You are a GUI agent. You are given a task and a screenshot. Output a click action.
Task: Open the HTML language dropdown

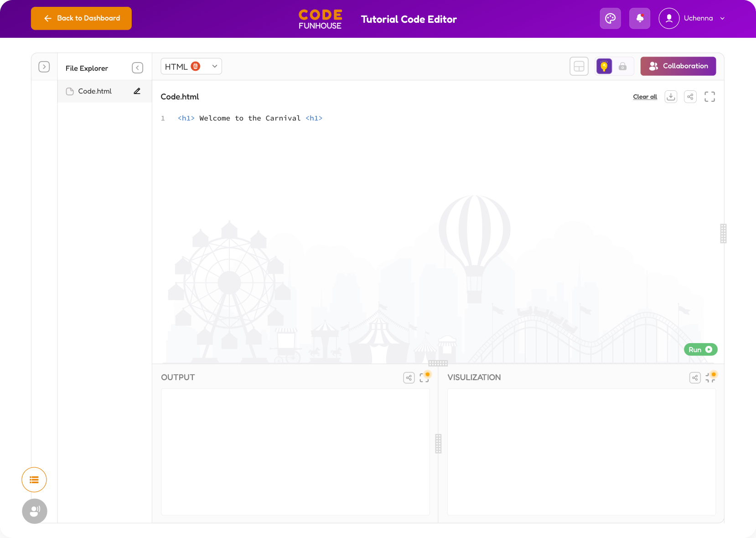coord(191,66)
